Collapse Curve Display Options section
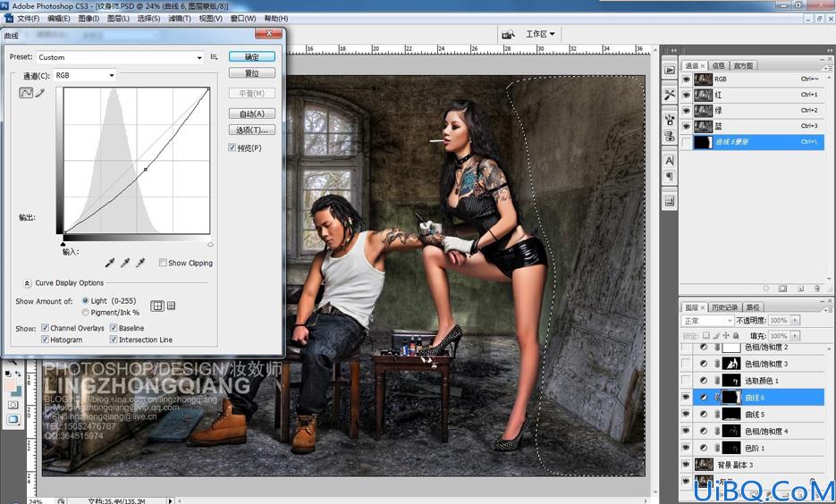This screenshot has height=504, width=836. tap(27, 283)
